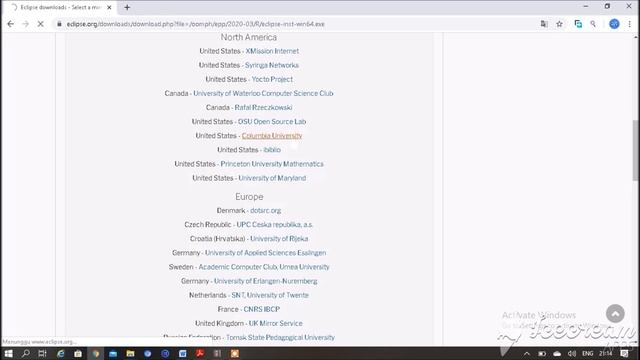Screen dimensions: 640x360
Task: Click the lock icon in the address bar
Action: pyautogui.click(x=59, y=24)
